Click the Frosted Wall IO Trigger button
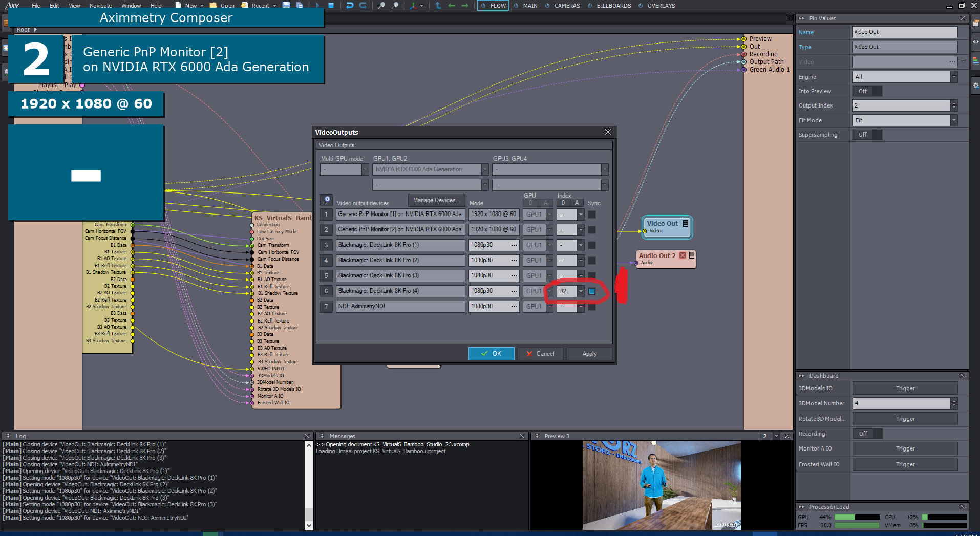The image size is (980, 536). point(905,464)
